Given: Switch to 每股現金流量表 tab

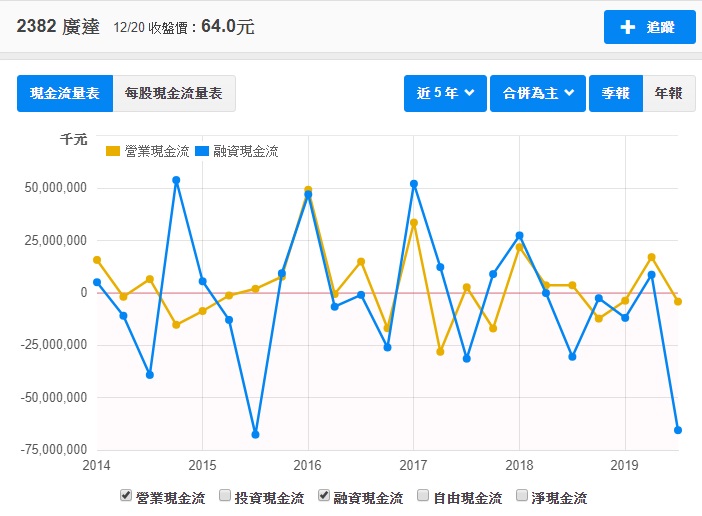Looking at the screenshot, I should tap(174, 94).
